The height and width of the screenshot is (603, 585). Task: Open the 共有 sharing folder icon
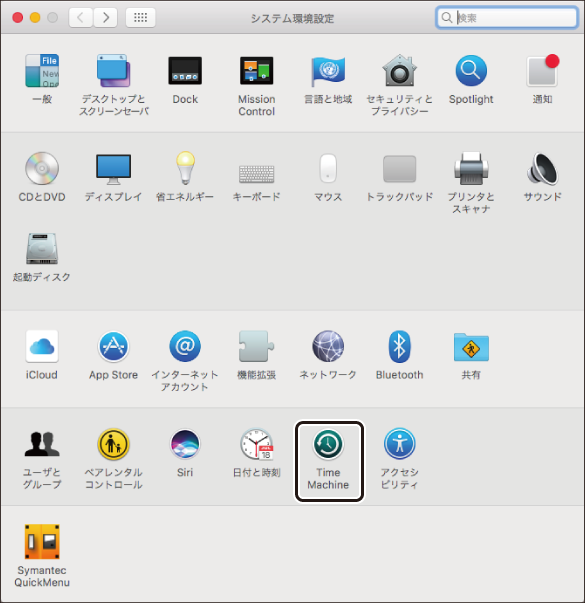click(x=471, y=347)
